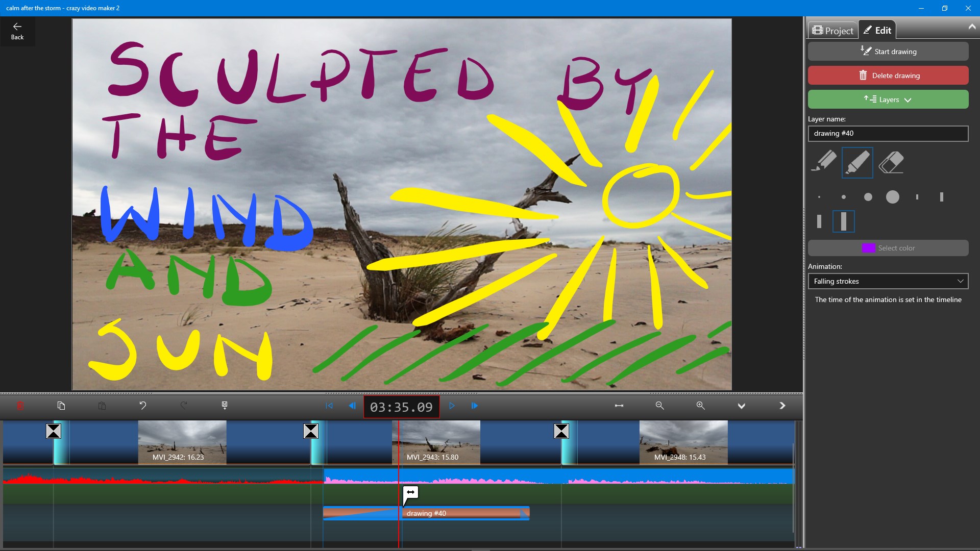Click fit-to-width timeline icon
The image size is (980, 551).
(619, 406)
